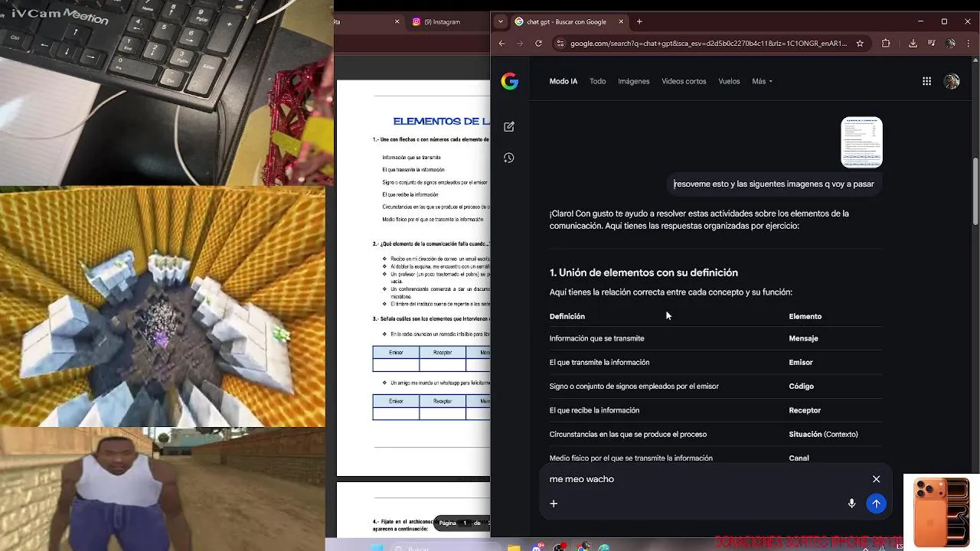
Task: Open the uploaded worksheet thumbnail in chat
Action: click(x=861, y=142)
